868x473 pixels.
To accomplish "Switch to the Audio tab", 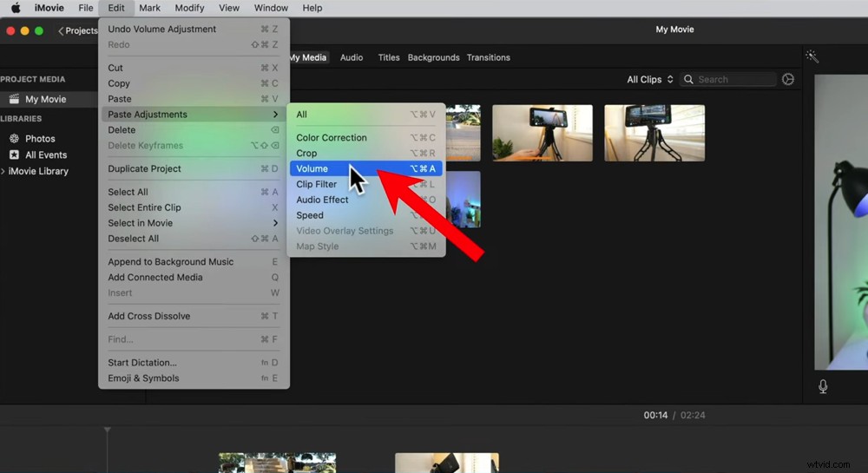I will click(352, 57).
